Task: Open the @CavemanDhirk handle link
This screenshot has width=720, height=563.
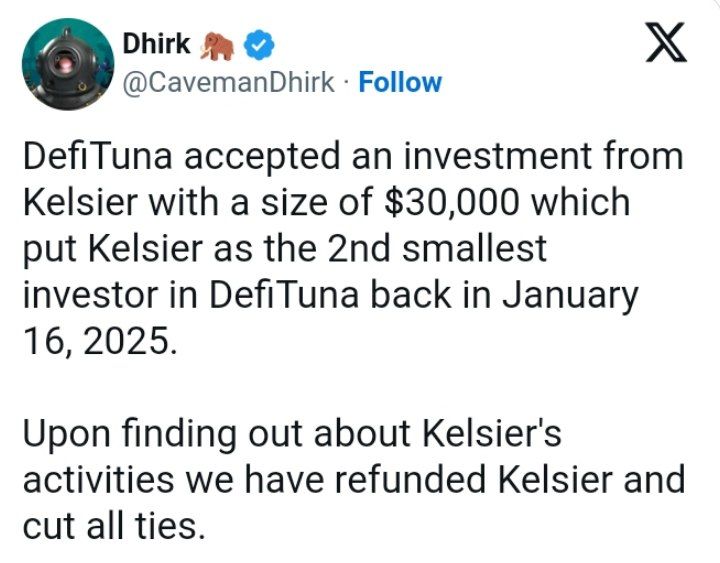Action: 228,83
